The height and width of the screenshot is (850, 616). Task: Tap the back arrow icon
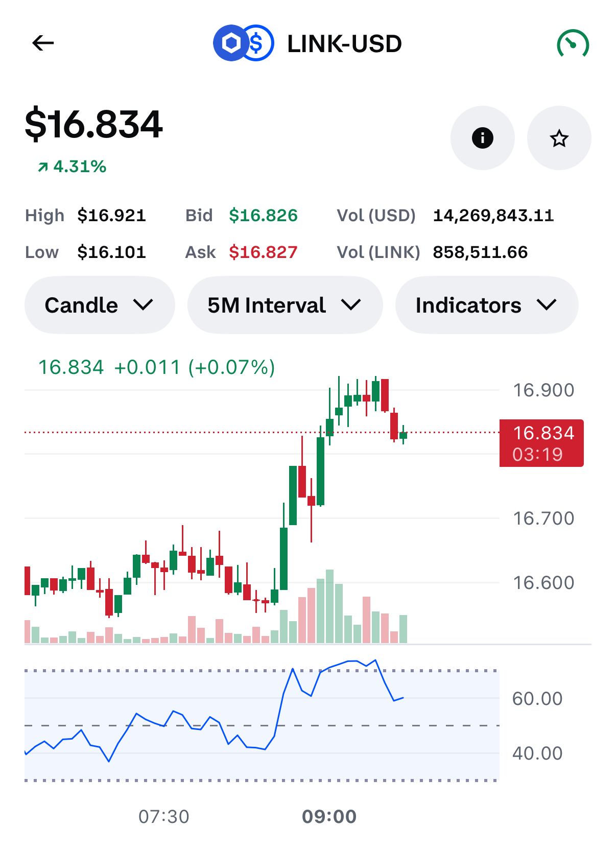point(43,43)
